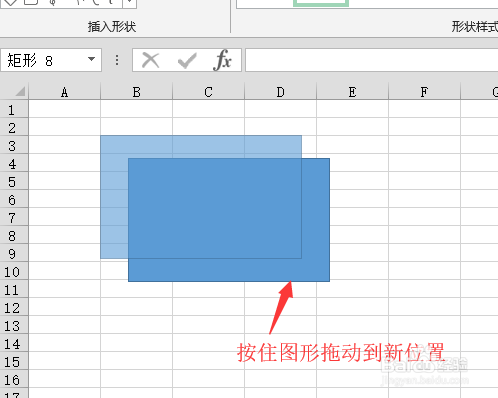498x398 pixels.
Task: Select row 4 header
Action: (x=14, y=163)
